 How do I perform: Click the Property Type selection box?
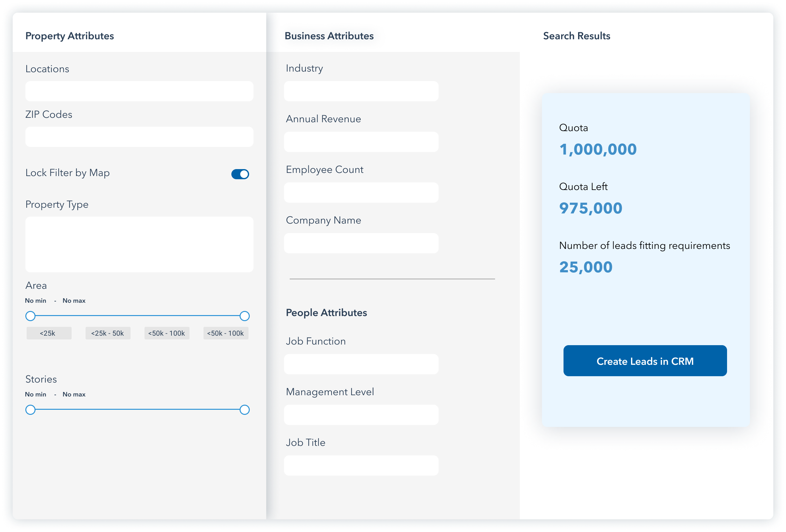[139, 244]
